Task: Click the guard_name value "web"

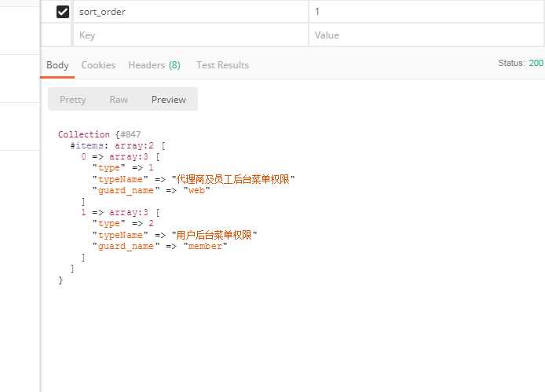Action: 197,190
